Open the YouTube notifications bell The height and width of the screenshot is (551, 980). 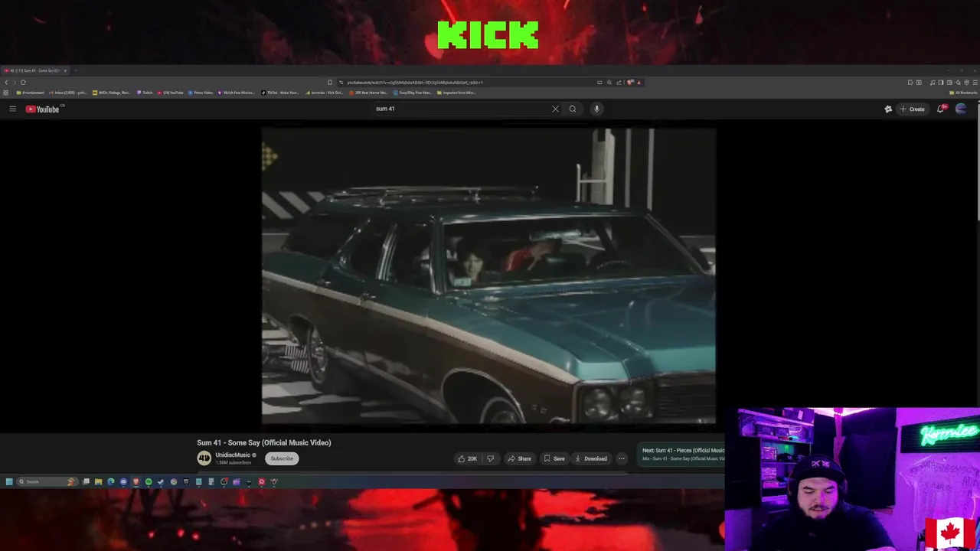[x=941, y=109]
